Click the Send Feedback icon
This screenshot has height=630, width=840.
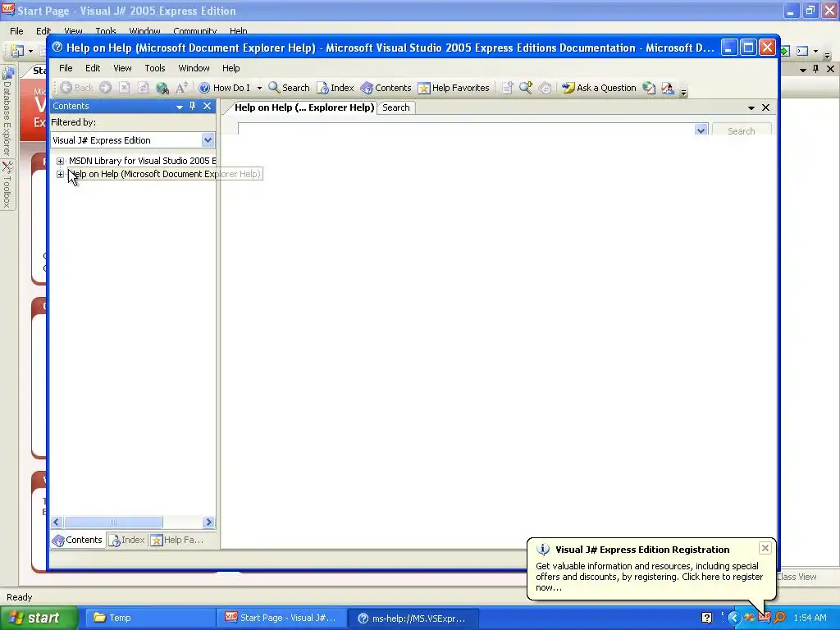pos(668,88)
